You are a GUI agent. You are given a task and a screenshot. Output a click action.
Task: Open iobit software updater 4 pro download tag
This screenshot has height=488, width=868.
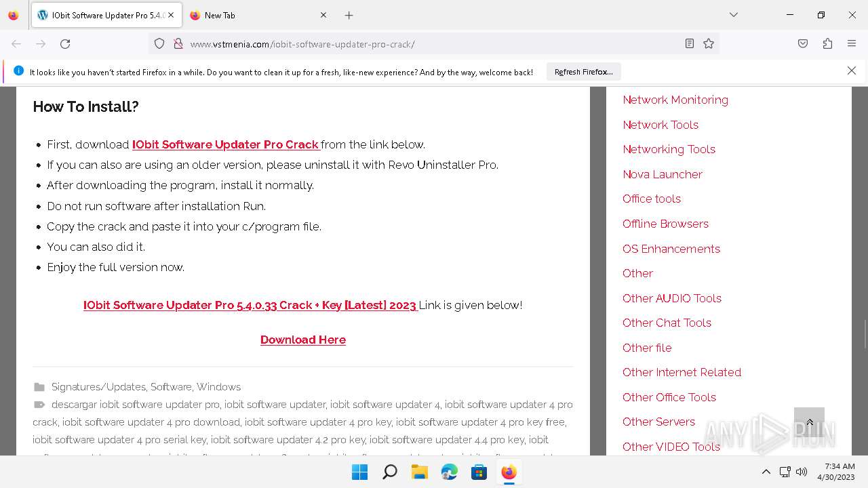(151, 422)
